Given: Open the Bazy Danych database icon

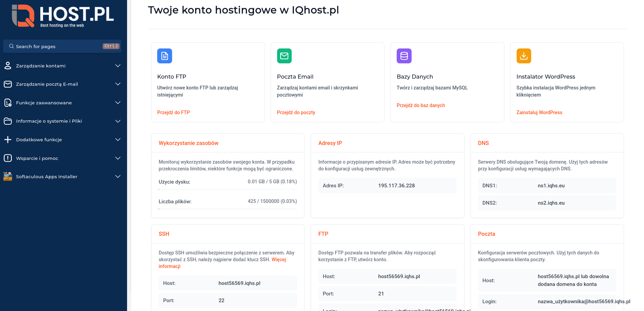Looking at the screenshot, I should coord(404,56).
